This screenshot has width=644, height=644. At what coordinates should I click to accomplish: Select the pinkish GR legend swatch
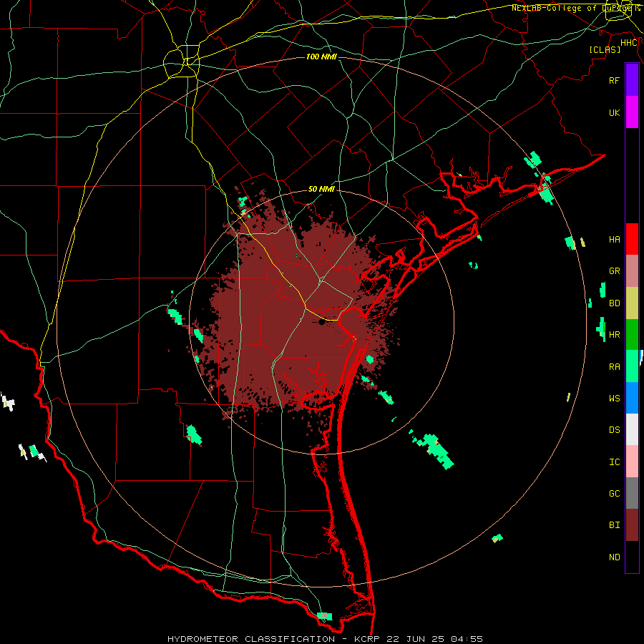point(632,271)
